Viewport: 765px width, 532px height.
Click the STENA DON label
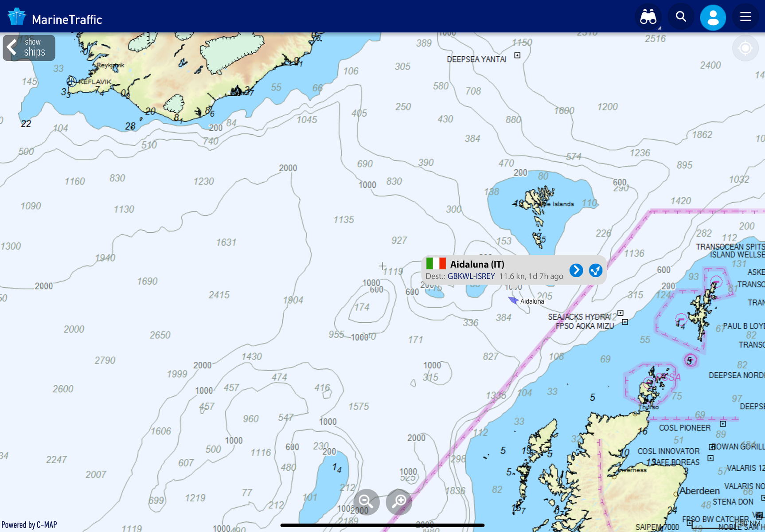(x=733, y=502)
